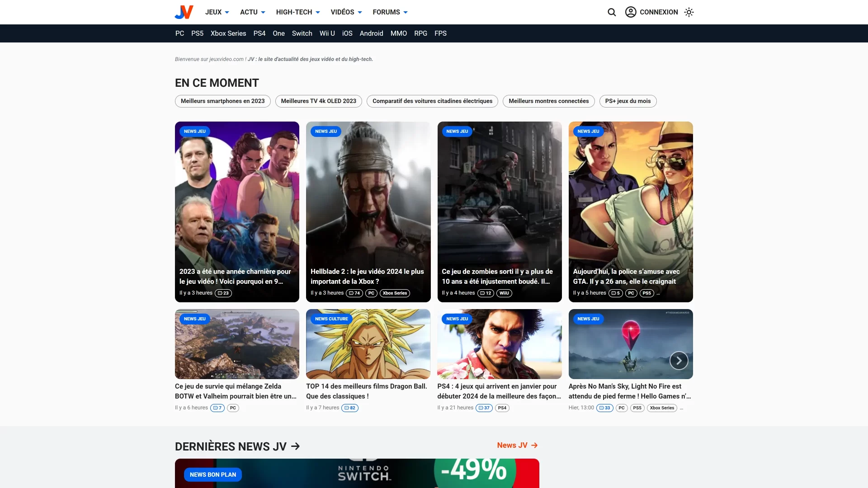Screen dimensions: 868x488
Task: Select iOS in platform bar
Action: click(x=347, y=33)
